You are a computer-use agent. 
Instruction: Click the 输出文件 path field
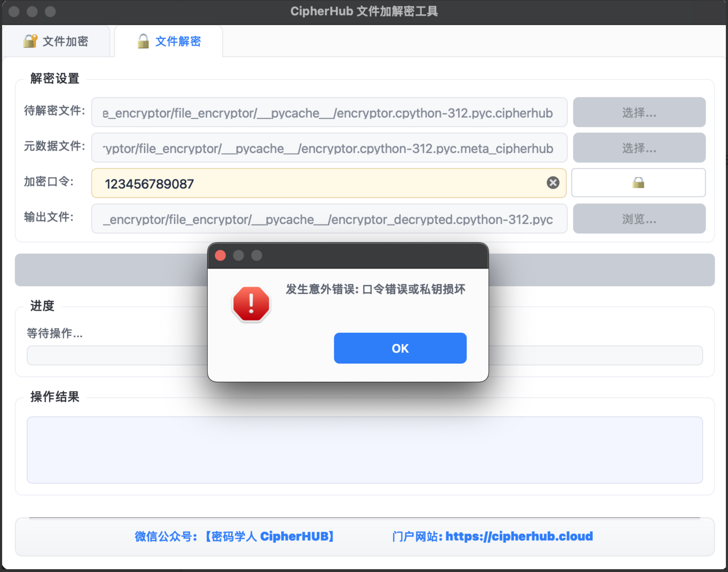tap(329, 218)
